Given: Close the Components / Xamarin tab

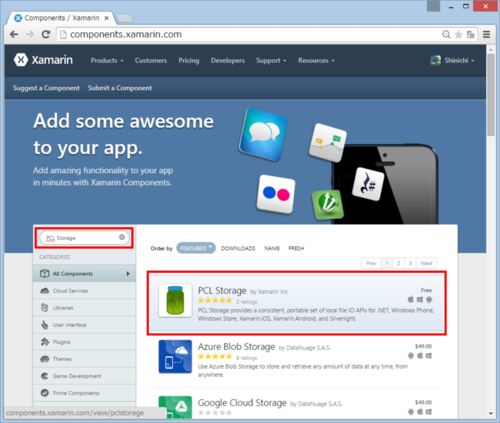Looking at the screenshot, I should [x=107, y=18].
